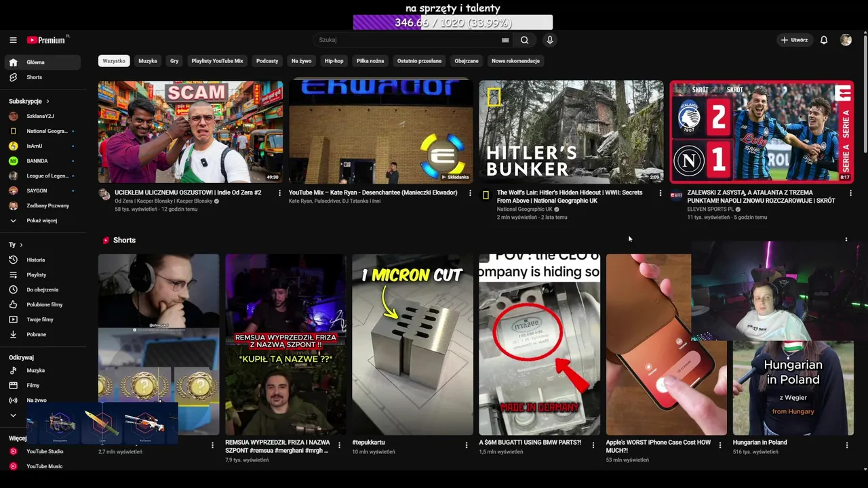Open Filmy under Odkrywaj
Viewport: 868px width, 488px height.
coord(42,386)
